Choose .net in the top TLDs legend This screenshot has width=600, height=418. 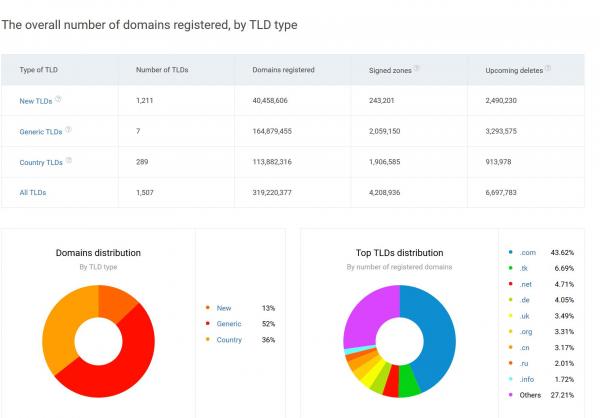click(x=527, y=283)
